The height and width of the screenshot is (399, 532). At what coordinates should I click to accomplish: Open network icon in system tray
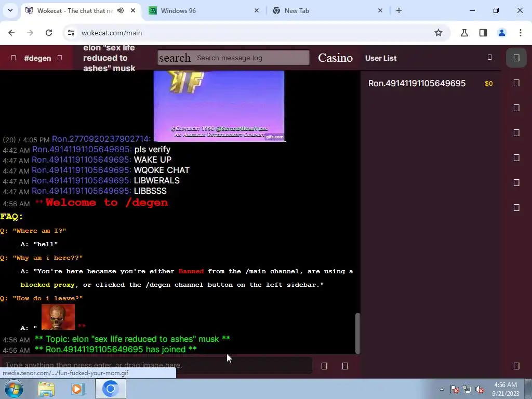(467, 389)
